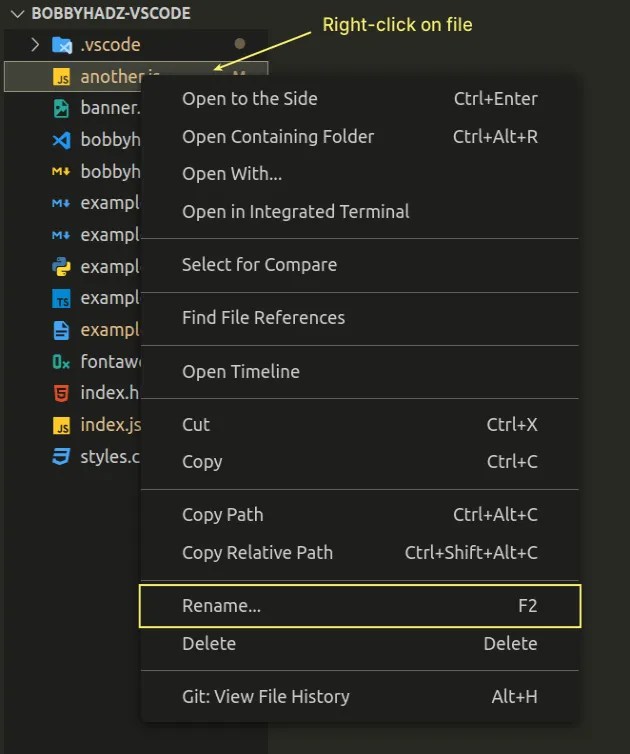Image resolution: width=630 pixels, height=754 pixels.
Task: Click the CSS icon next to styles
Action: (x=61, y=456)
